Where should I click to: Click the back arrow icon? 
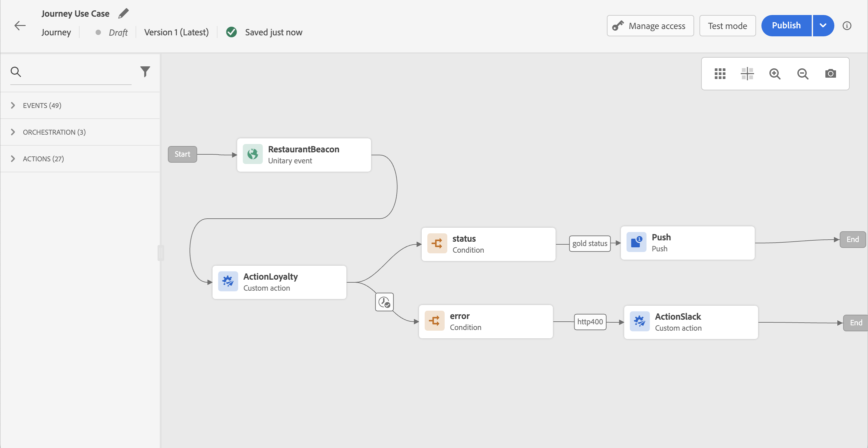pos(20,26)
